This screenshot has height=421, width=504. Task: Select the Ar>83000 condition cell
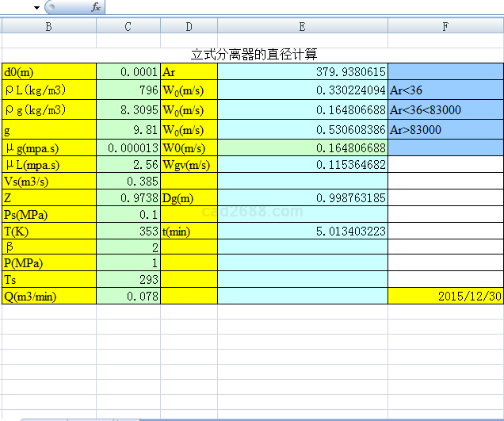click(x=445, y=129)
